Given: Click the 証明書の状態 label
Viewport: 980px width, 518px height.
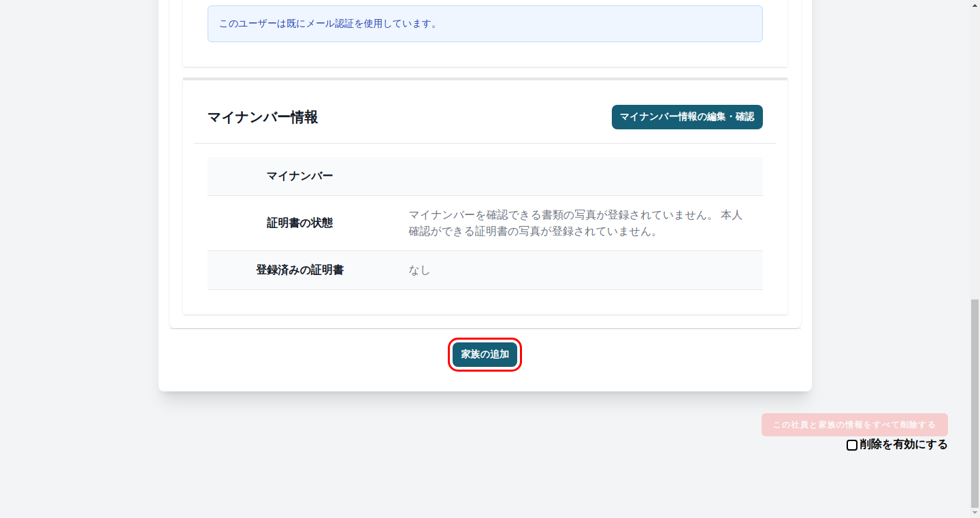Looking at the screenshot, I should 299,223.
